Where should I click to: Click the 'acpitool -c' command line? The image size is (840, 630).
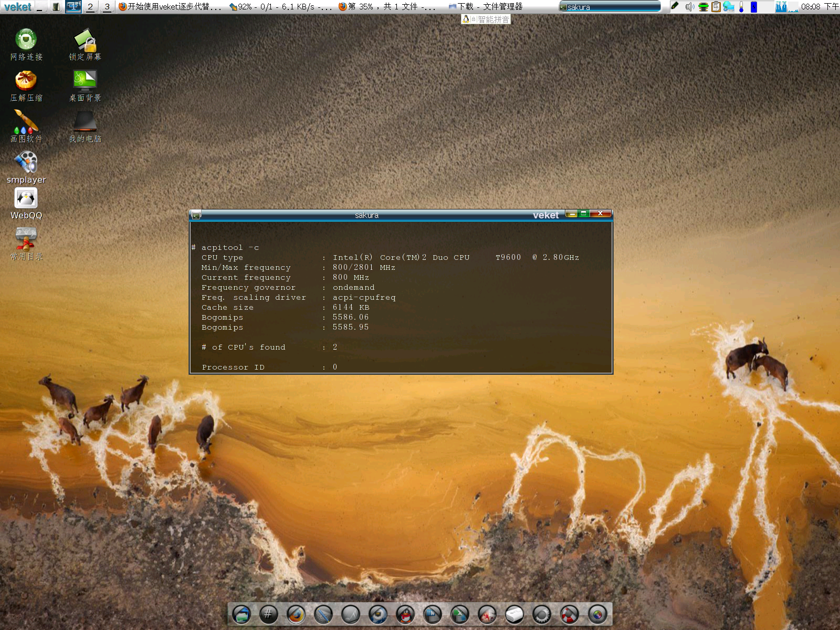[230, 248]
